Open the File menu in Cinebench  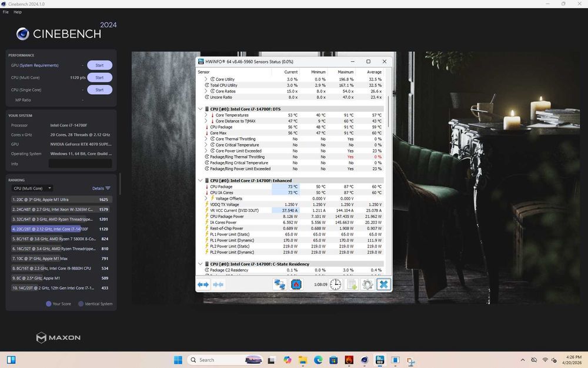click(x=6, y=12)
